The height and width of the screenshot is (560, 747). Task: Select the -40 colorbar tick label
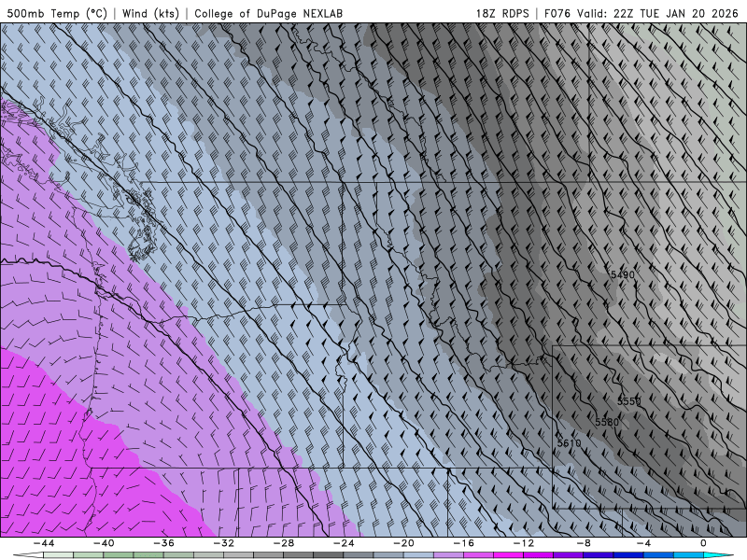click(104, 543)
